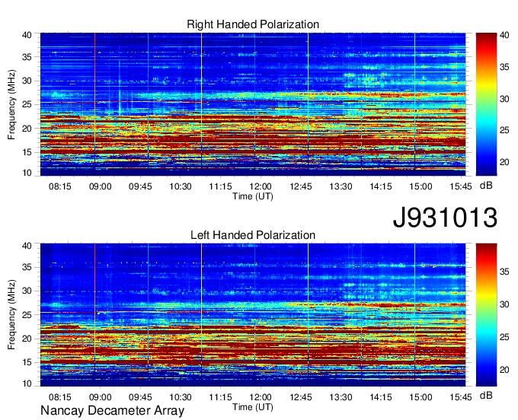
Task: Click 'Frequency (MHz)' label of left-handed plot
Action: [11, 315]
